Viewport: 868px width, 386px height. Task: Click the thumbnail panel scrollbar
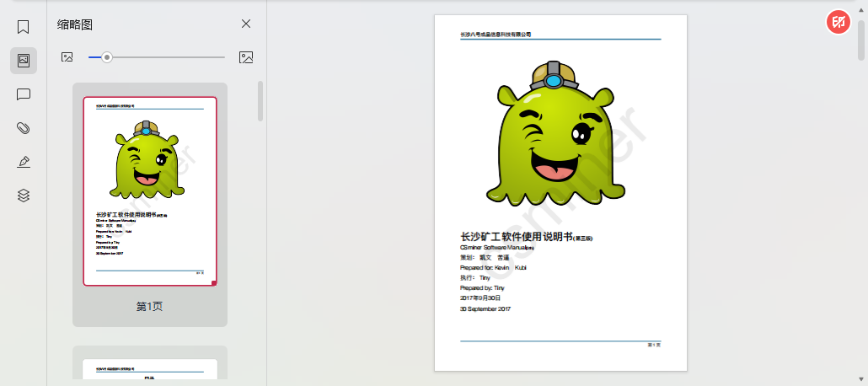point(260,101)
